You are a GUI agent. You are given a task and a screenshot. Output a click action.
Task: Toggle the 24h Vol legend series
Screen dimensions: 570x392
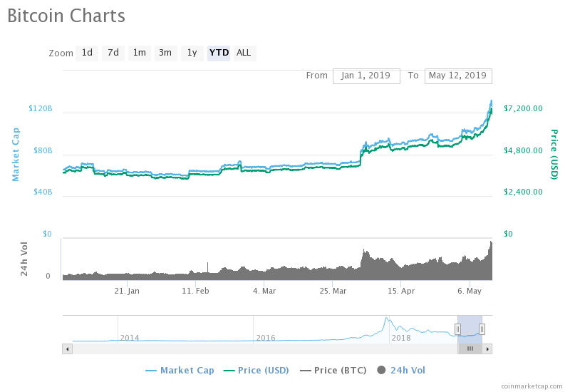(401, 370)
